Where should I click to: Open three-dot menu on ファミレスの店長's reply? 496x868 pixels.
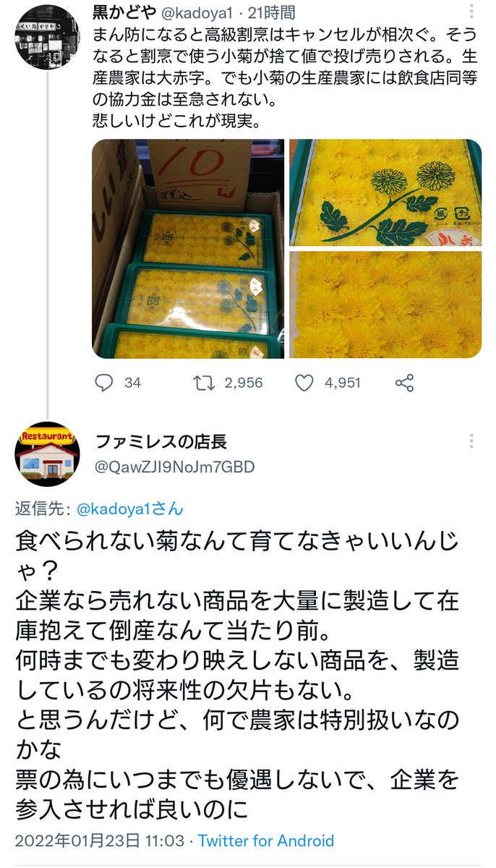click(x=472, y=441)
